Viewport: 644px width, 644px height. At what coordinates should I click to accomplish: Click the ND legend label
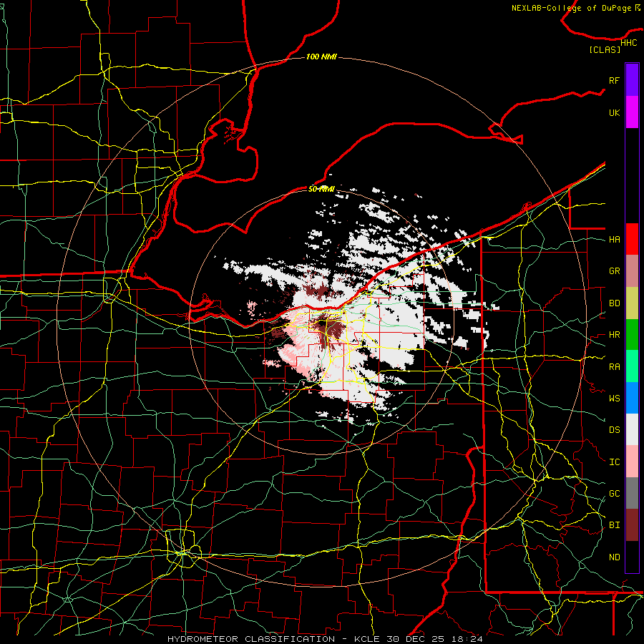click(614, 557)
